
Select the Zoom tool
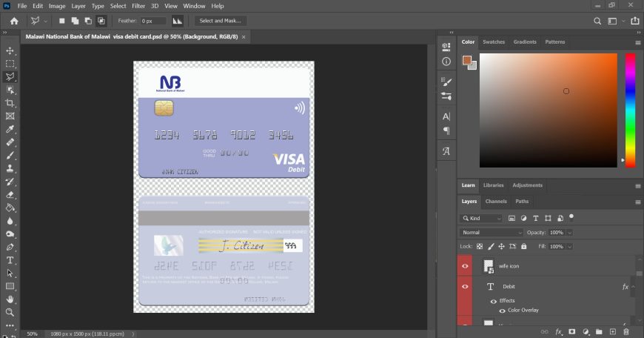(10, 313)
